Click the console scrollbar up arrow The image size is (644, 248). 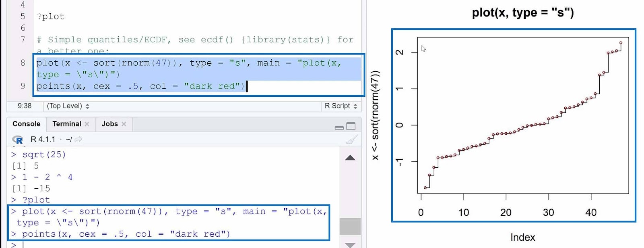(x=350, y=158)
